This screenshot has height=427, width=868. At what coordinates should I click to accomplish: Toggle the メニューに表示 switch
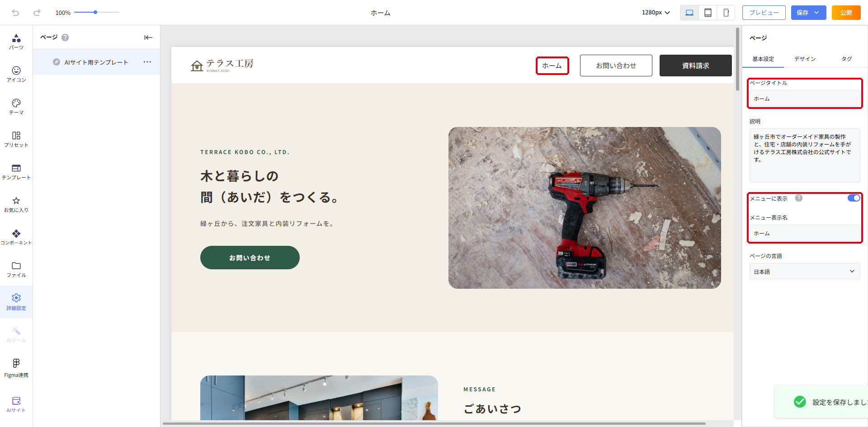coord(854,198)
